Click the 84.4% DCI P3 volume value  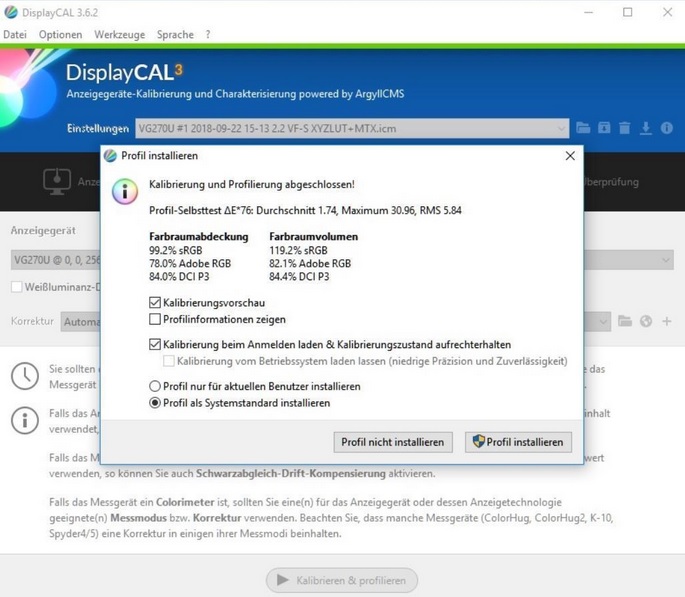(x=299, y=276)
